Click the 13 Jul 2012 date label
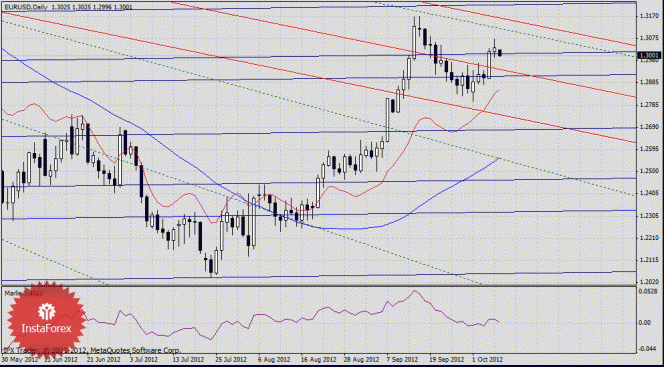Image resolution: width=664 pixels, height=367 pixels. click(x=191, y=359)
